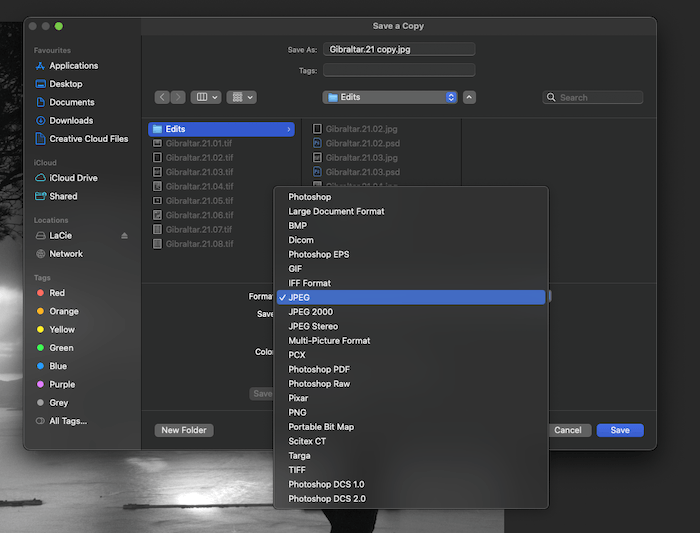Click the New Folder button
700x533 pixels.
click(x=184, y=430)
